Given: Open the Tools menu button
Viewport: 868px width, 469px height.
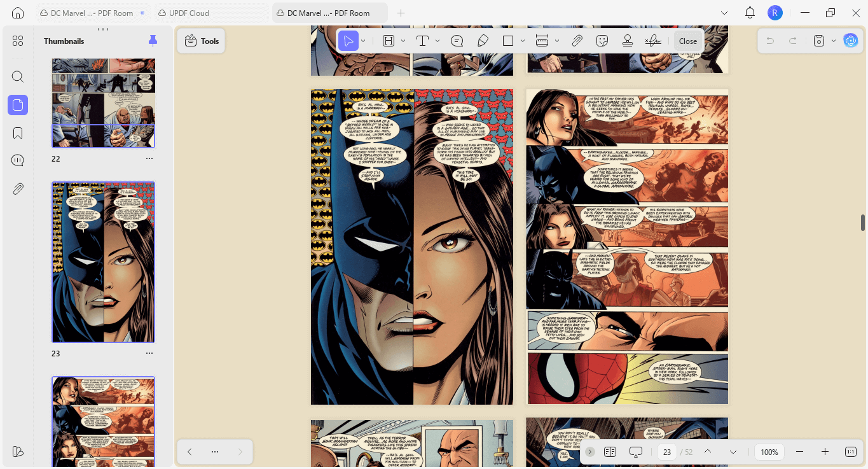Looking at the screenshot, I should click(x=202, y=41).
